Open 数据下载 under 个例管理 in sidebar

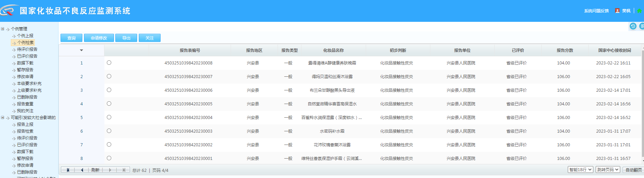[x=25, y=63]
